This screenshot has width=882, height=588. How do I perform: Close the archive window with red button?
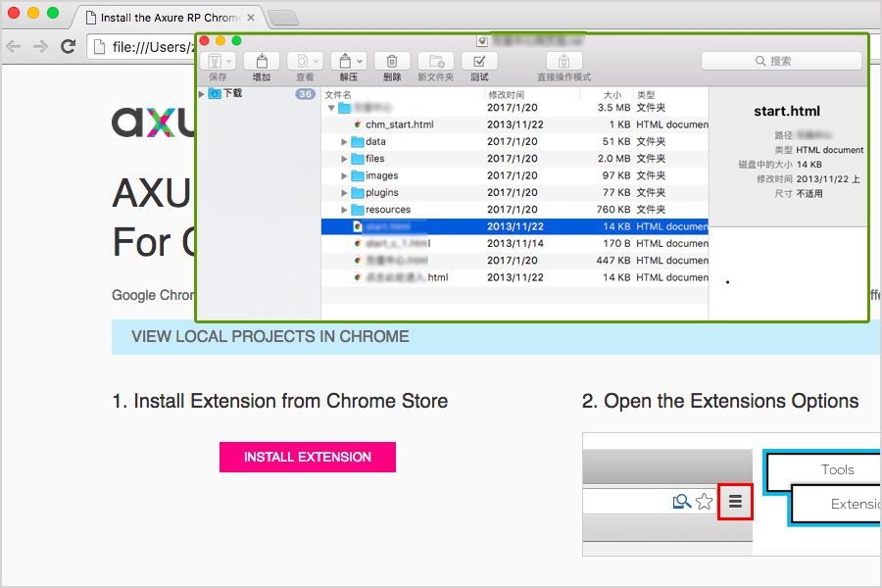click(205, 40)
